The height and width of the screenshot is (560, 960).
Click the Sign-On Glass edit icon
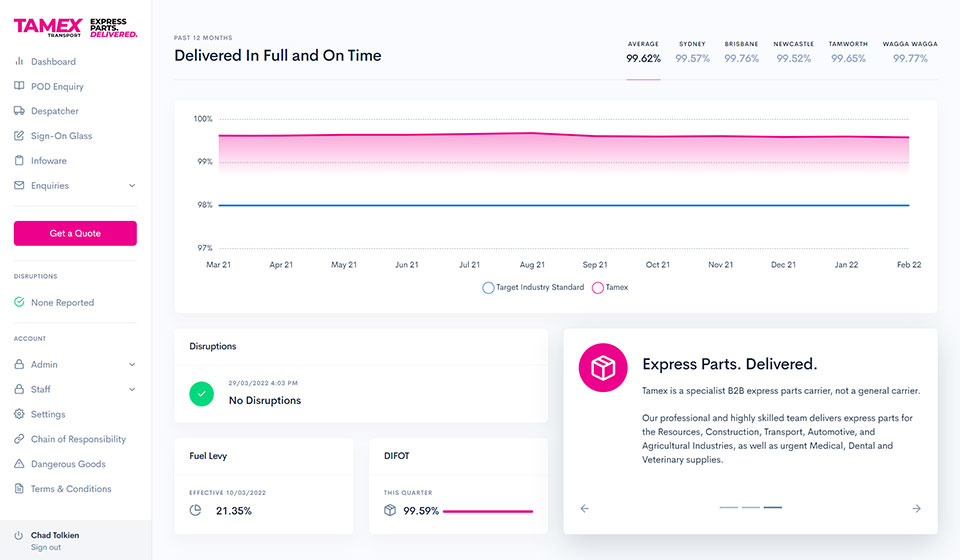click(19, 135)
